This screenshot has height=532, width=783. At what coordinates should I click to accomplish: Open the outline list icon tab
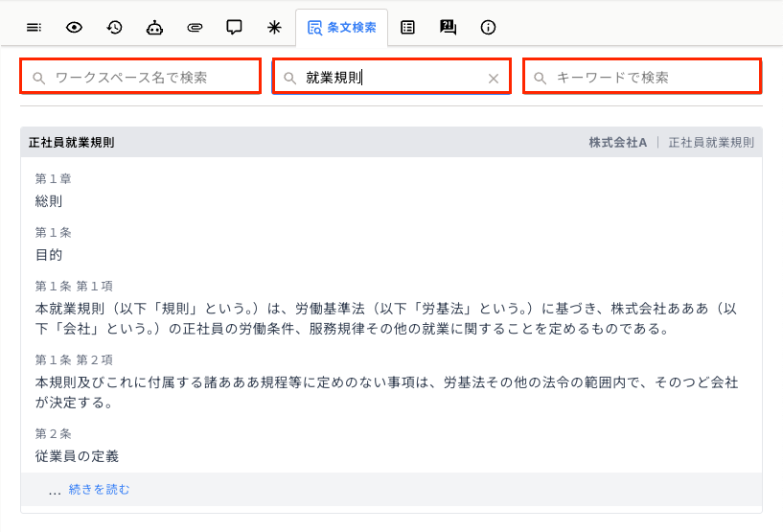click(34, 28)
